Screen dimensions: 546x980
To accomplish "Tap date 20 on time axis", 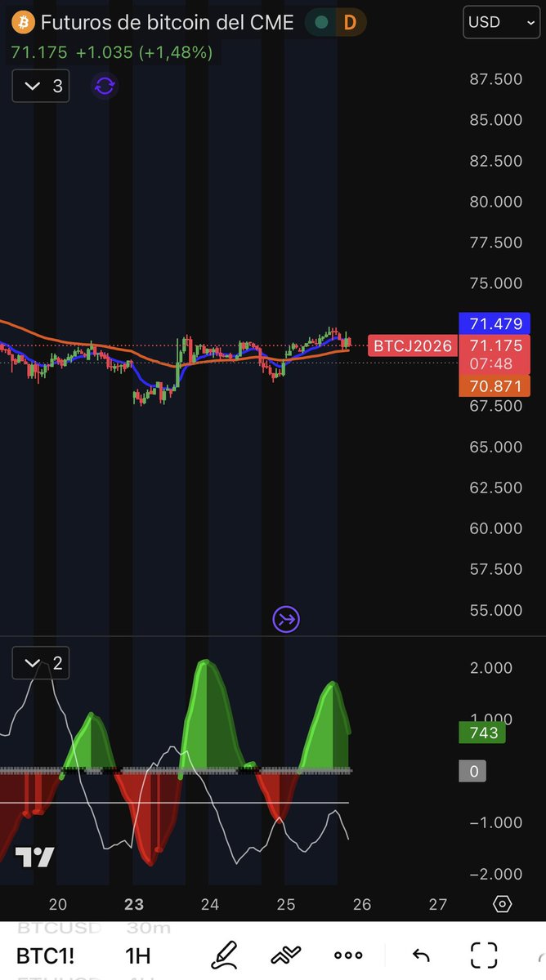I will click(x=57, y=904).
